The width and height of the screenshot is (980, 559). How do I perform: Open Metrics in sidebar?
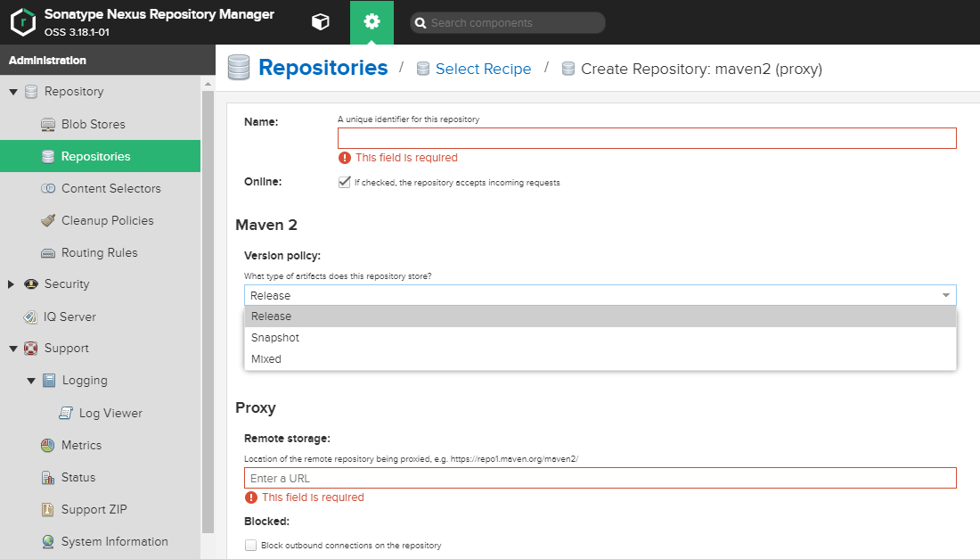tap(81, 445)
